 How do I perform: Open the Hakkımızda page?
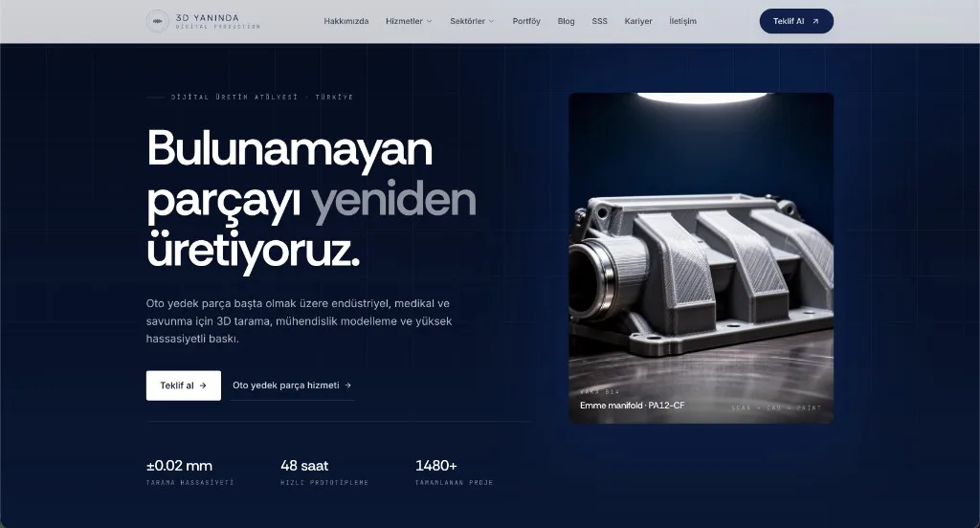[346, 21]
